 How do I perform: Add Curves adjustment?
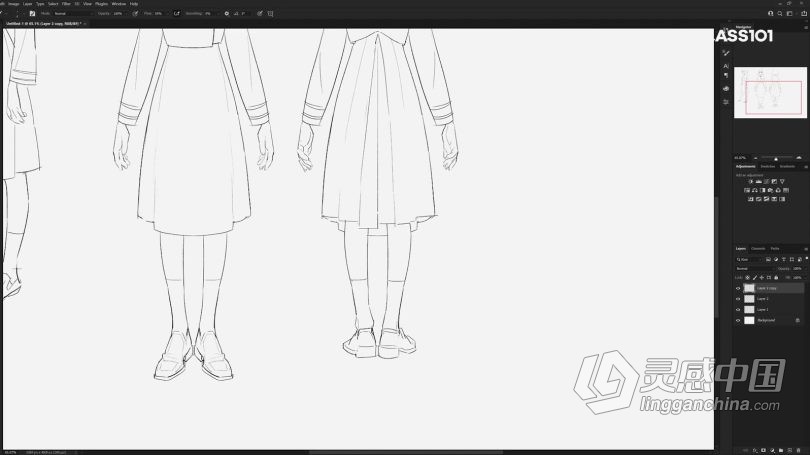(x=766, y=181)
